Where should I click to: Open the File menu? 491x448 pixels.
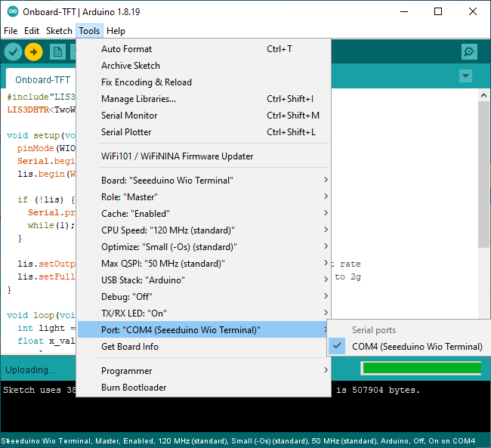[x=11, y=31]
